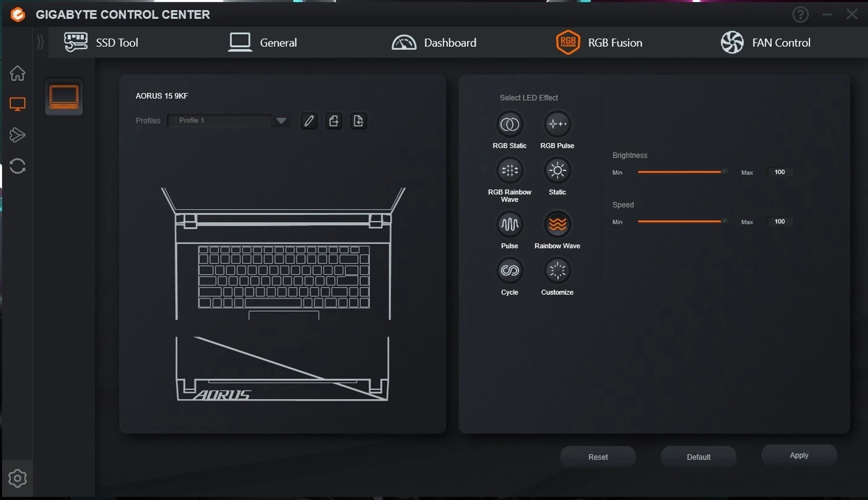Image resolution: width=868 pixels, height=500 pixels.
Task: Apply the LED settings
Action: 799,455
